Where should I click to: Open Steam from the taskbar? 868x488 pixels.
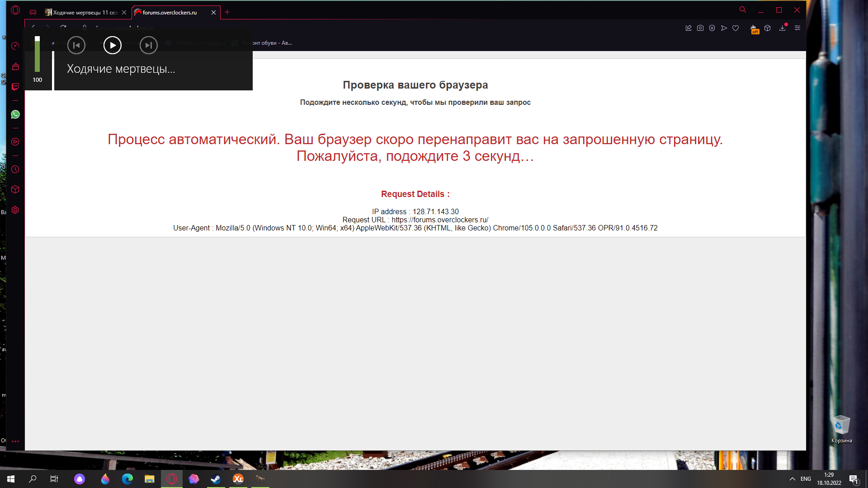[216, 479]
